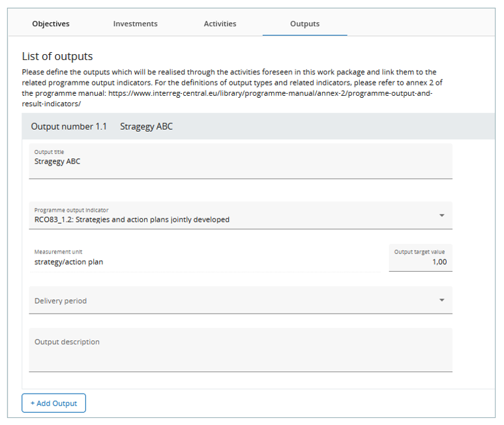Click the selected RCO83_1.2 indicator value

click(132, 220)
